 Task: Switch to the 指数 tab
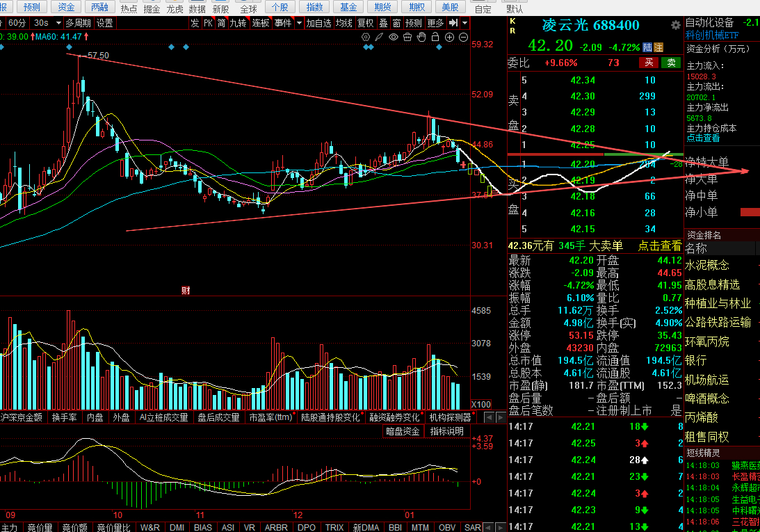pyautogui.click(x=314, y=7)
